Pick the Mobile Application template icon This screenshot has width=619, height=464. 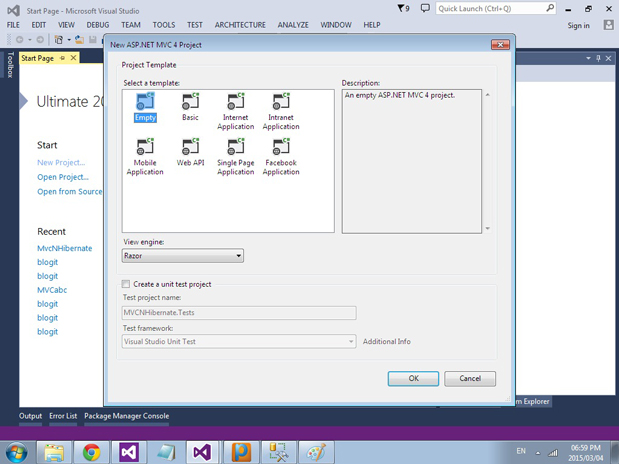coord(145,146)
